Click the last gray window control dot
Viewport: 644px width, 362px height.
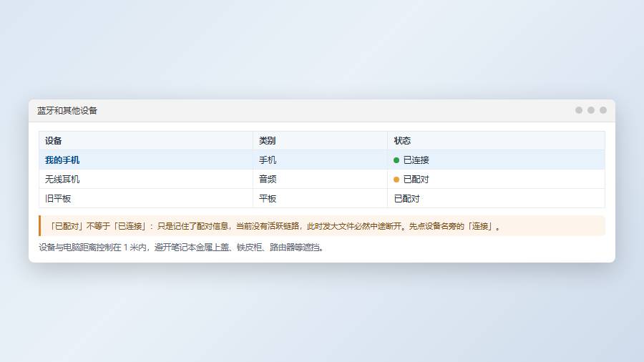(x=603, y=110)
